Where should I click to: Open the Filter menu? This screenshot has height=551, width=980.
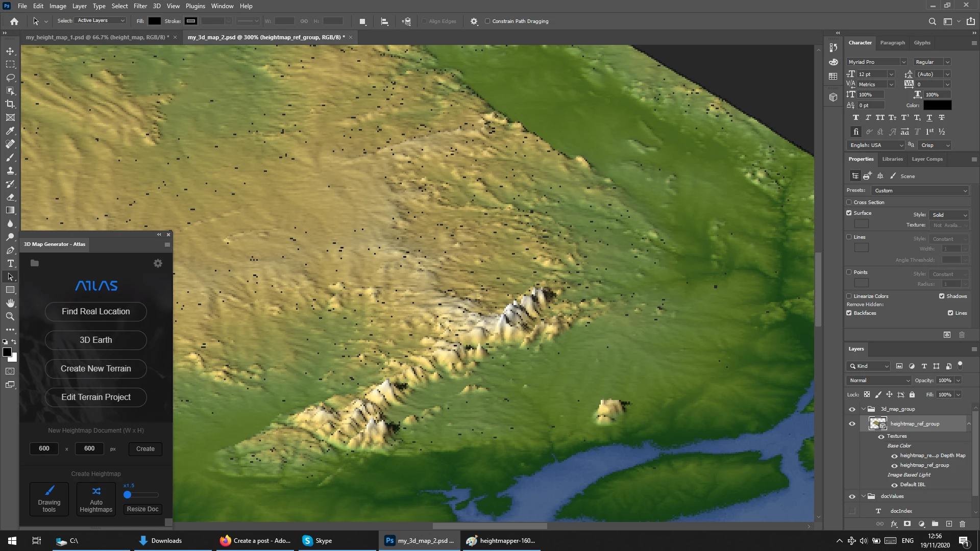(x=140, y=6)
